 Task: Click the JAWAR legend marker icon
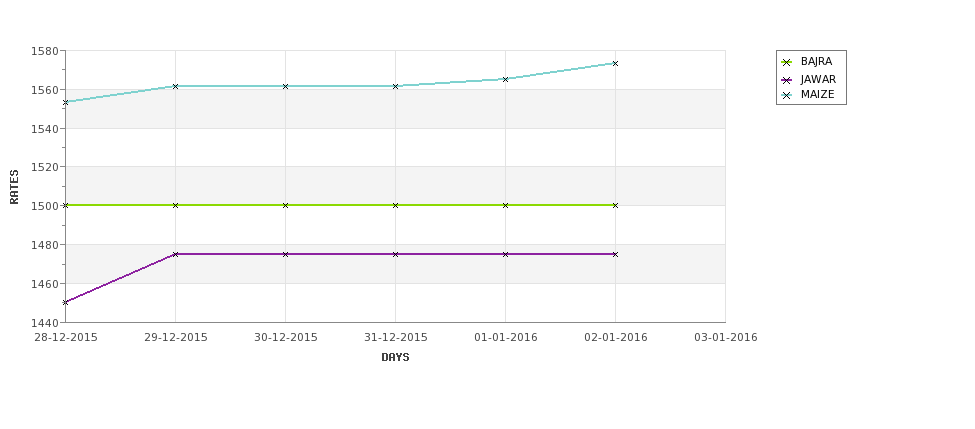point(787,80)
